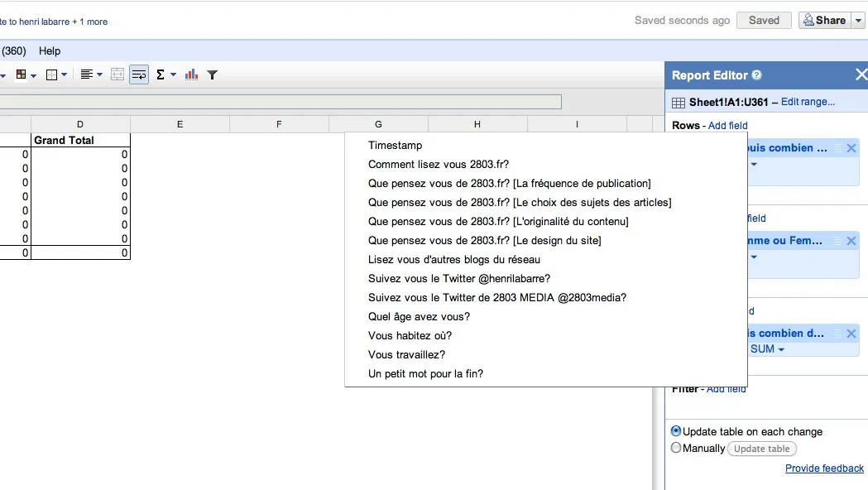The image size is (868, 490).
Task: Open options arrow under "mme ou Fem" field
Action: pyautogui.click(x=754, y=257)
